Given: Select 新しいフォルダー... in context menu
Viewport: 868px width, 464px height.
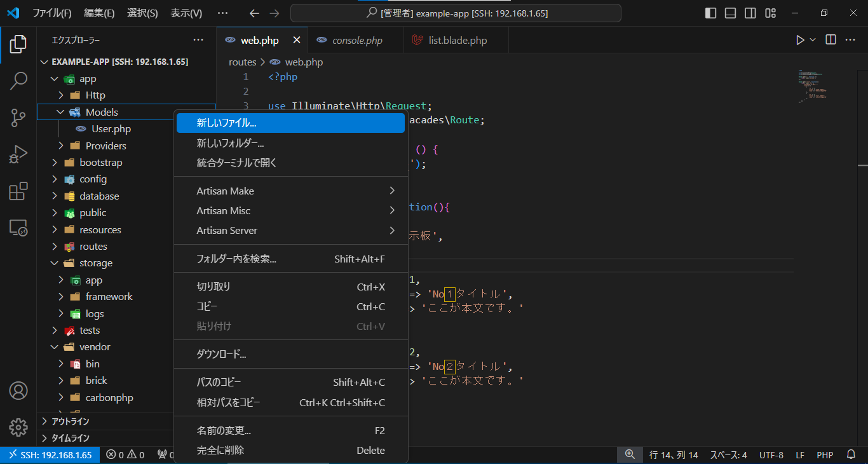Looking at the screenshot, I should coord(290,143).
